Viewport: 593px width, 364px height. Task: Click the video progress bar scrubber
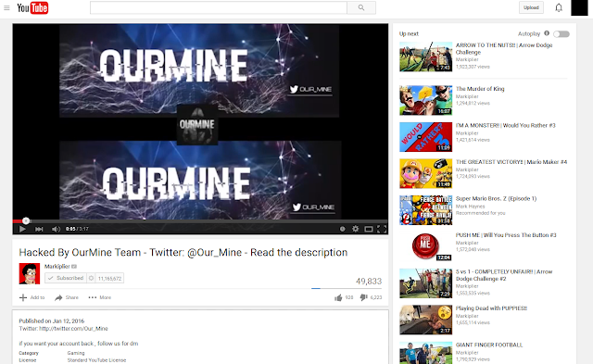(26, 220)
